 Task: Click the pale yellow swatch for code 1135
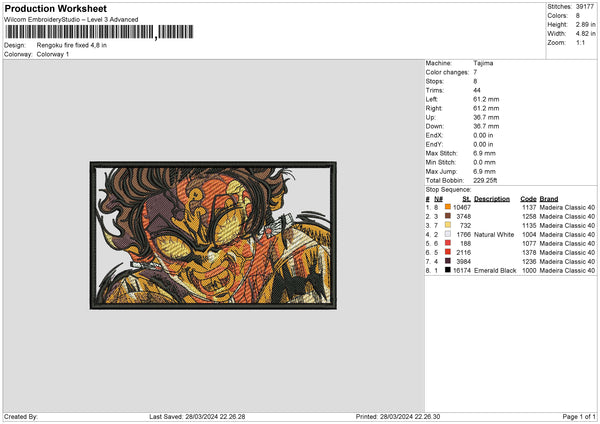(447, 225)
